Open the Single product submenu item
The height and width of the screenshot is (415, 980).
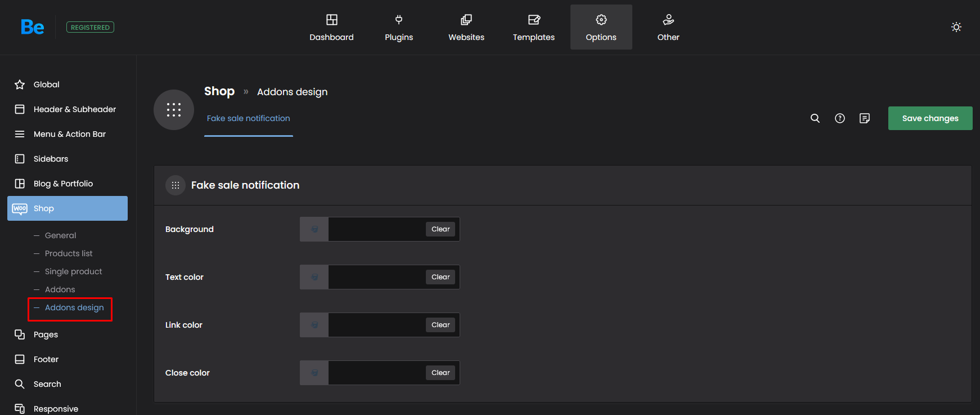point(73,271)
